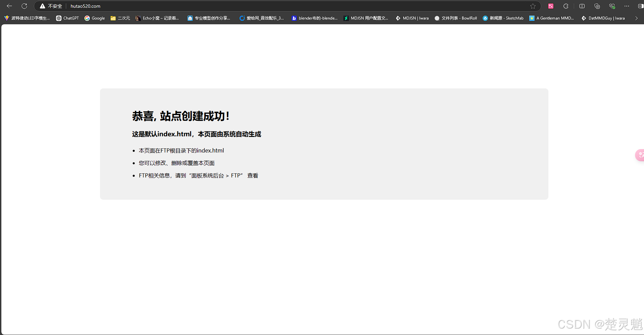Open the Extensions puzzle-piece menu
Screen dimensions: 644x335
[x=566, y=6]
